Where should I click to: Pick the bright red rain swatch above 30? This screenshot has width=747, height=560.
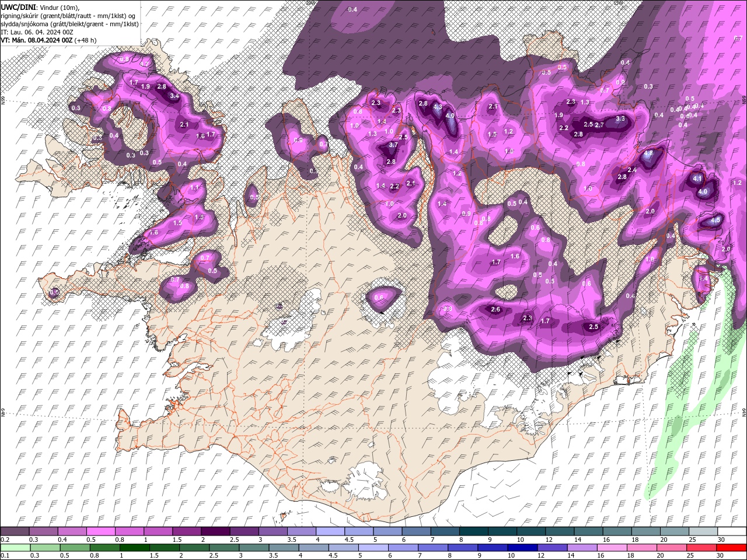coord(732,547)
